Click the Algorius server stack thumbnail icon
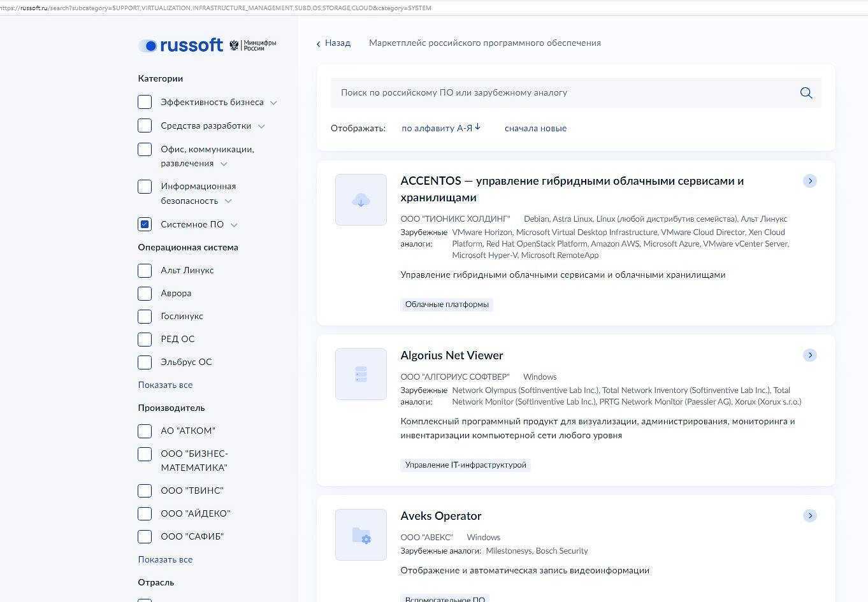The width and height of the screenshot is (868, 602). click(x=361, y=375)
